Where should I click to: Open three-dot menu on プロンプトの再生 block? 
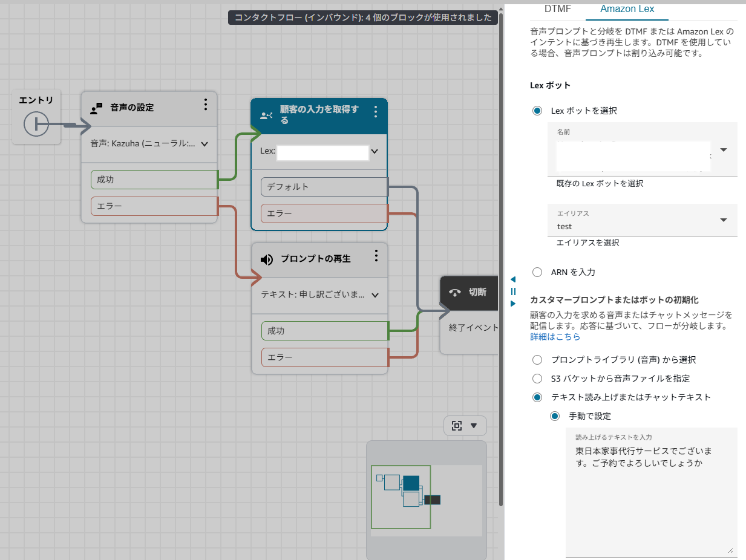click(376, 256)
